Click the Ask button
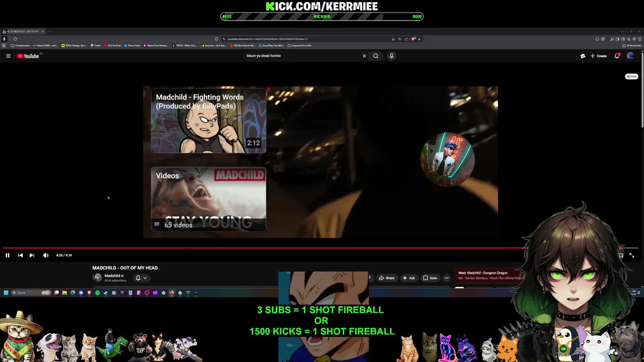The height and width of the screenshot is (362, 644). point(409,278)
